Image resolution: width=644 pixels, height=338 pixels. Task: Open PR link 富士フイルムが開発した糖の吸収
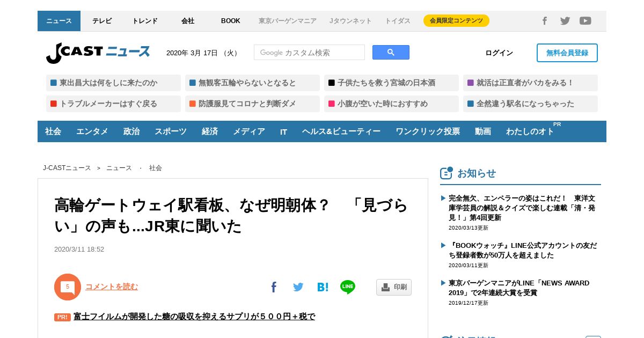pyautogui.click(x=194, y=317)
